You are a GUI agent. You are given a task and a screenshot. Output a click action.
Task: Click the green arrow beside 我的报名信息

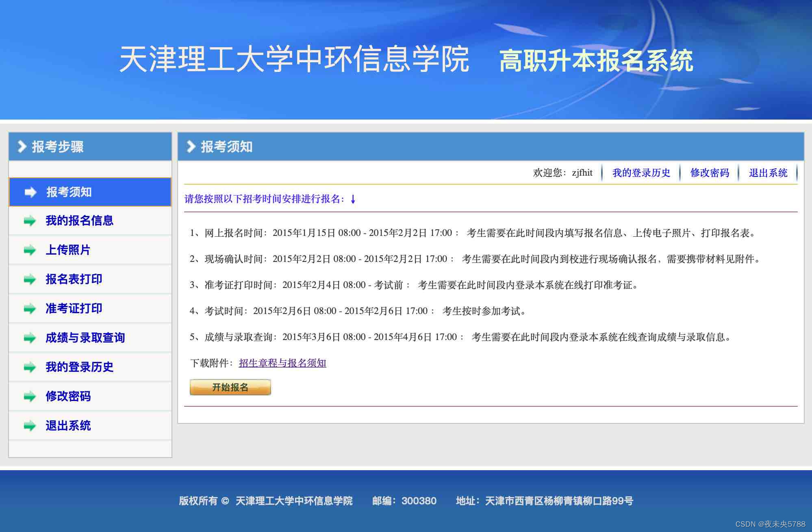(30, 221)
